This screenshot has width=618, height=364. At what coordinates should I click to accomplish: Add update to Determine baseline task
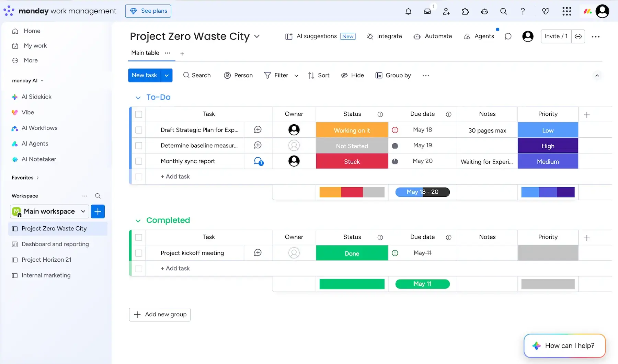[x=258, y=145]
